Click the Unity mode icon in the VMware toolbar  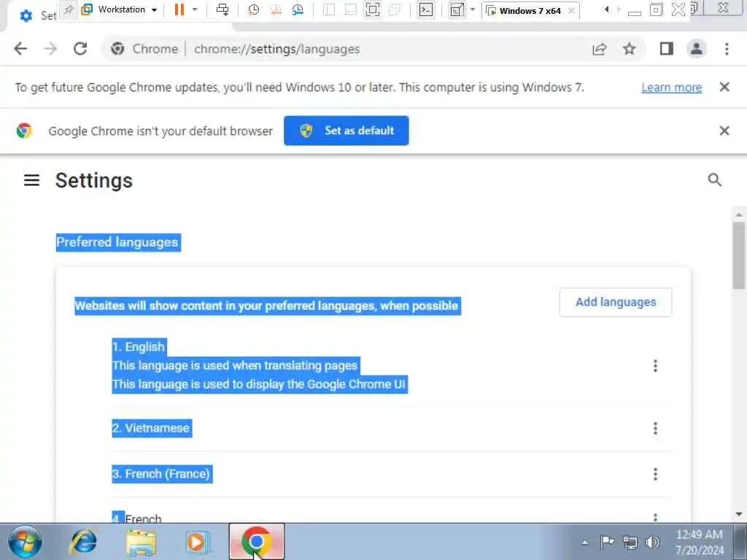click(395, 9)
